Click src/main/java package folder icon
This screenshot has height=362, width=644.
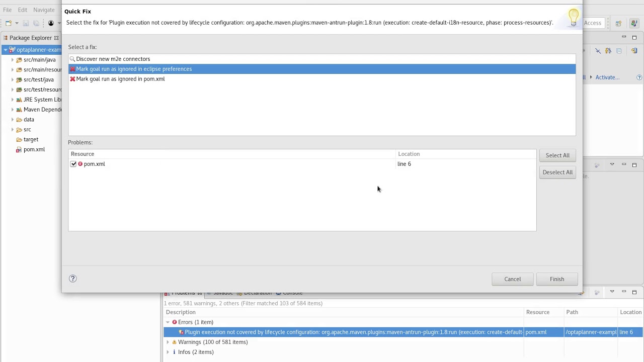(19, 60)
